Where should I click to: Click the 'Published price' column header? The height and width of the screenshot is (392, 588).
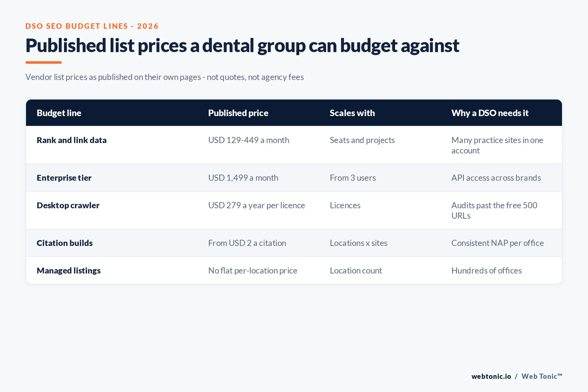coord(238,113)
